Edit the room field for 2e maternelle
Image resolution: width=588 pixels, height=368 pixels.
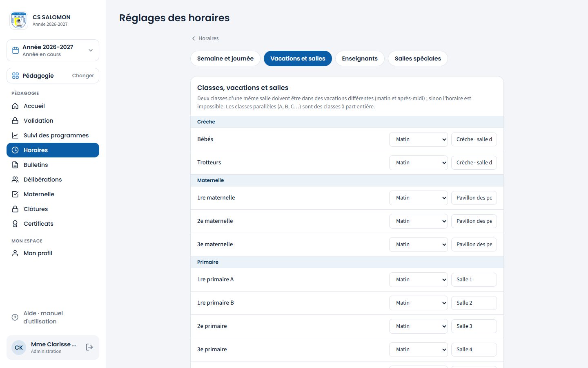(x=474, y=221)
